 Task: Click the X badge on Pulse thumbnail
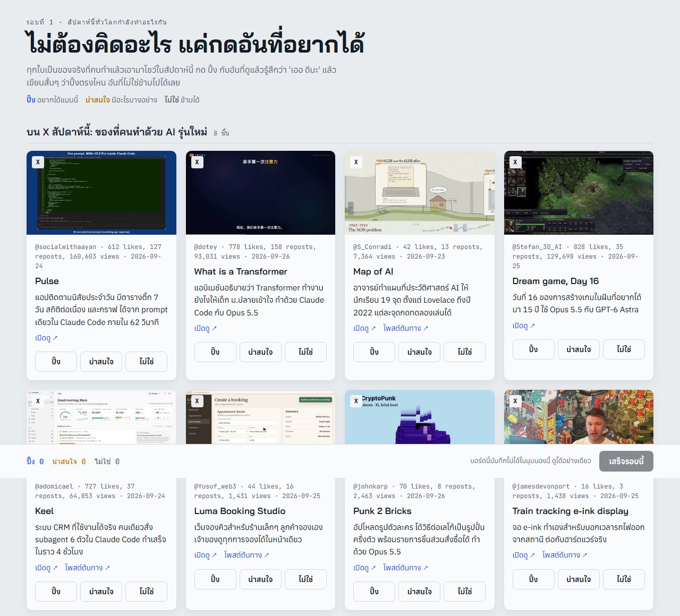click(x=38, y=162)
